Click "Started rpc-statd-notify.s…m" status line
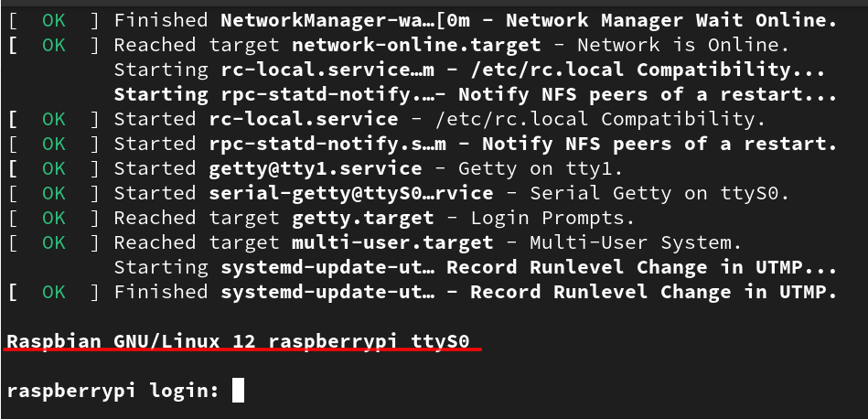The width and height of the screenshot is (868, 419). tap(475, 144)
